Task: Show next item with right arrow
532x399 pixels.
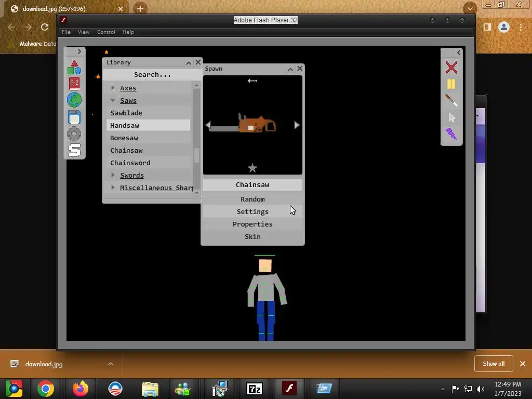Action: (297, 125)
